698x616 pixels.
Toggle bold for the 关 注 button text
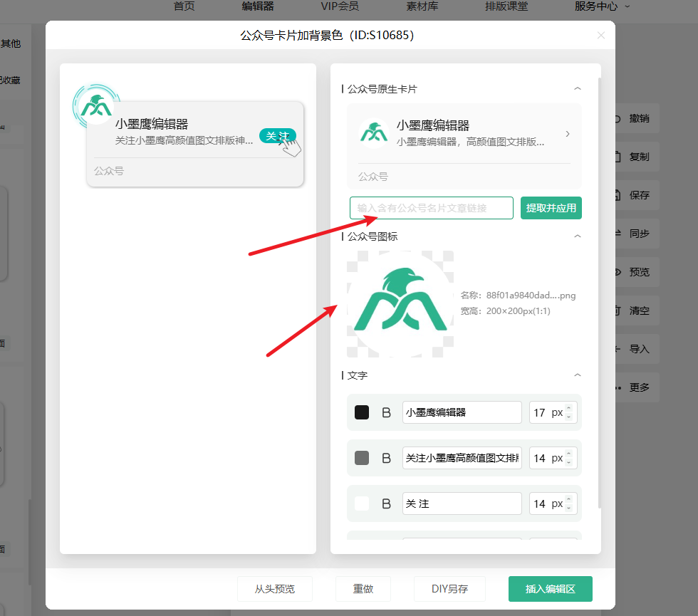(x=386, y=503)
